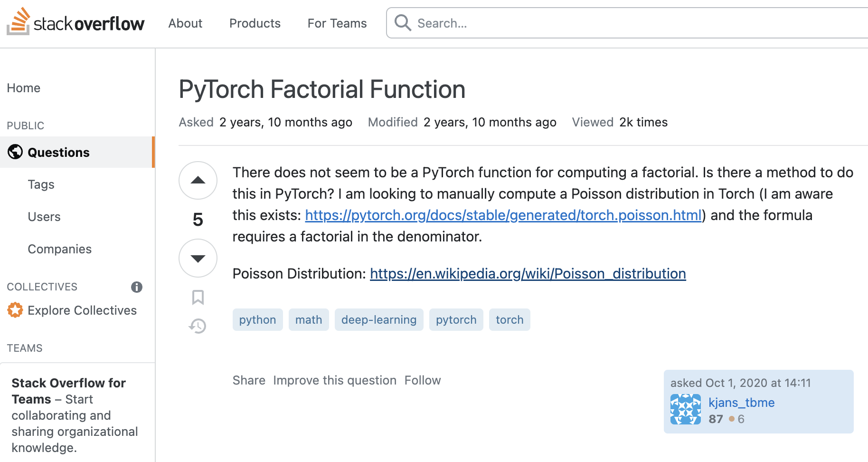Open the Wikipedia Poisson distribution link
The width and height of the screenshot is (868, 462).
tap(528, 274)
